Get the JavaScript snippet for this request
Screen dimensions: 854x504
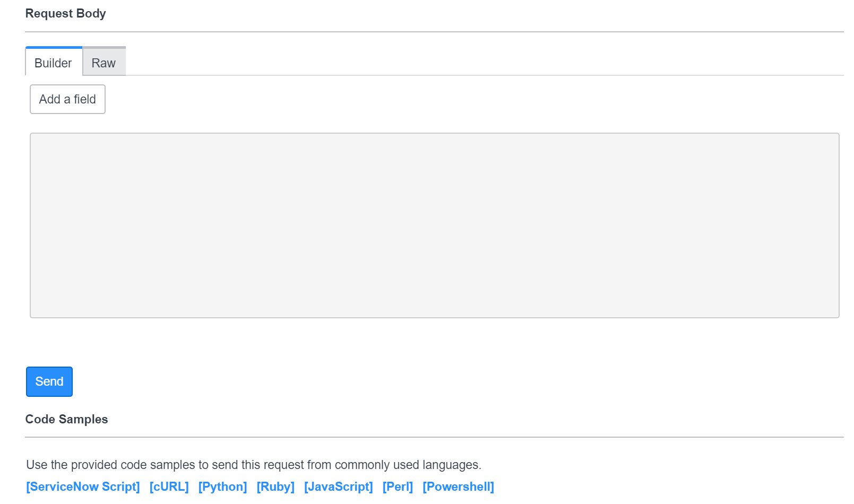coord(338,486)
